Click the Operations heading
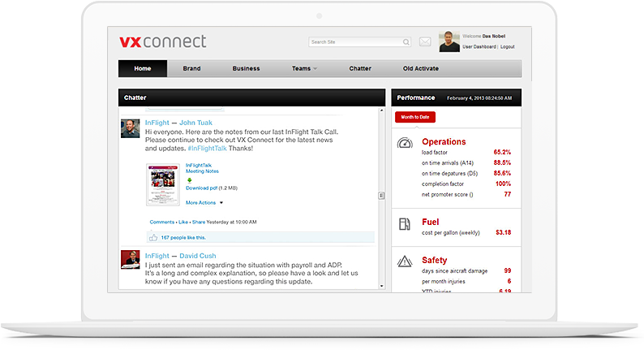Screen dimensions: 644x350 (444, 142)
